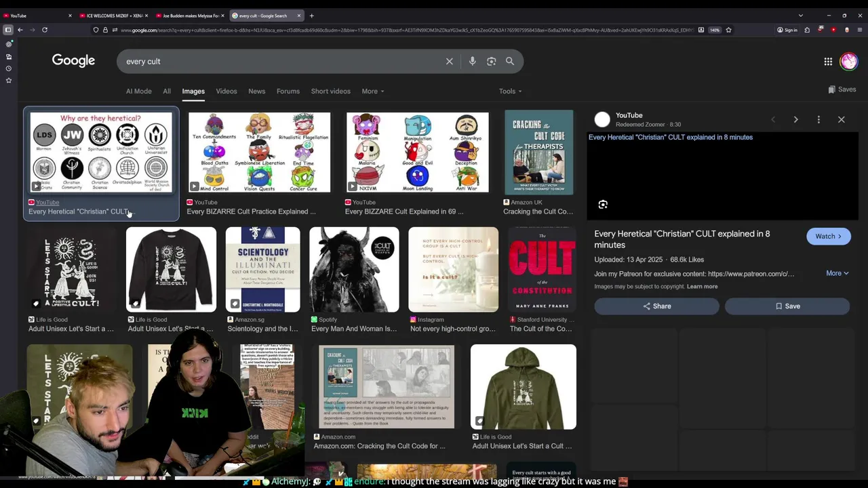The height and width of the screenshot is (488, 868).
Task: Click the Firefox Sign in button
Action: (787, 30)
